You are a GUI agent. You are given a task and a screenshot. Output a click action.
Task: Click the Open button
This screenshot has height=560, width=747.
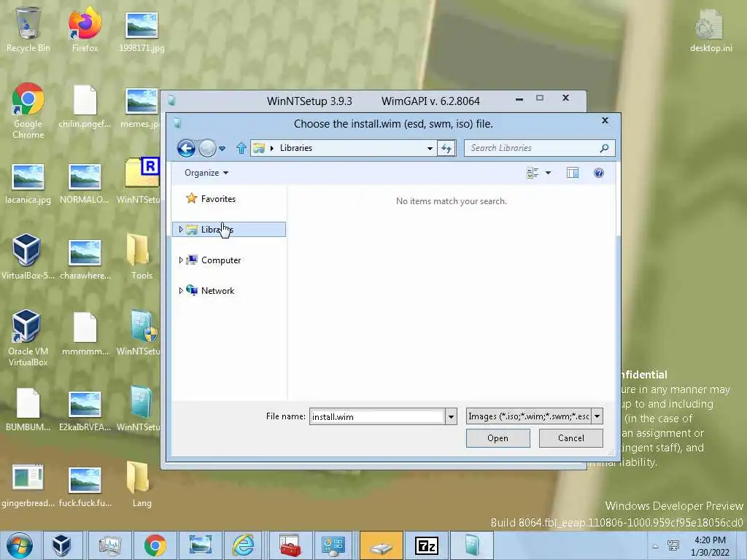pyautogui.click(x=498, y=438)
